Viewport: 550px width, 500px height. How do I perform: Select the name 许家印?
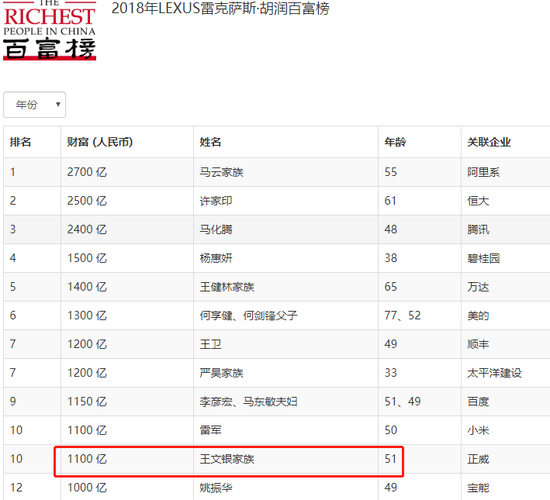216,201
